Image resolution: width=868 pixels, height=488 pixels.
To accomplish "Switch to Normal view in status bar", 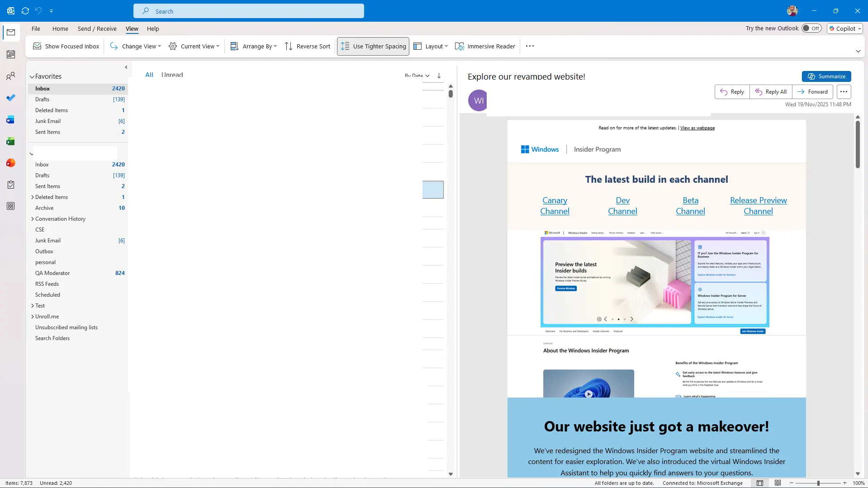I will pos(760,483).
